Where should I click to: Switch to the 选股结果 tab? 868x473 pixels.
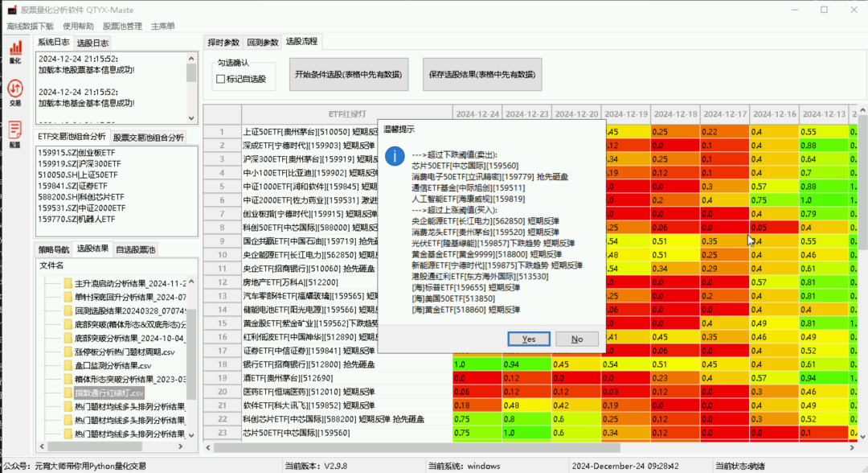pos(92,249)
